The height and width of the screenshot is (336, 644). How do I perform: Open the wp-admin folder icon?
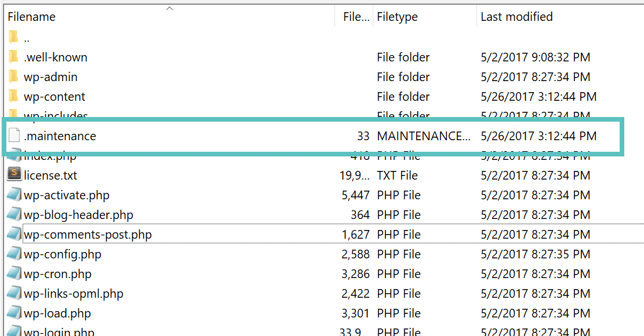[13, 76]
